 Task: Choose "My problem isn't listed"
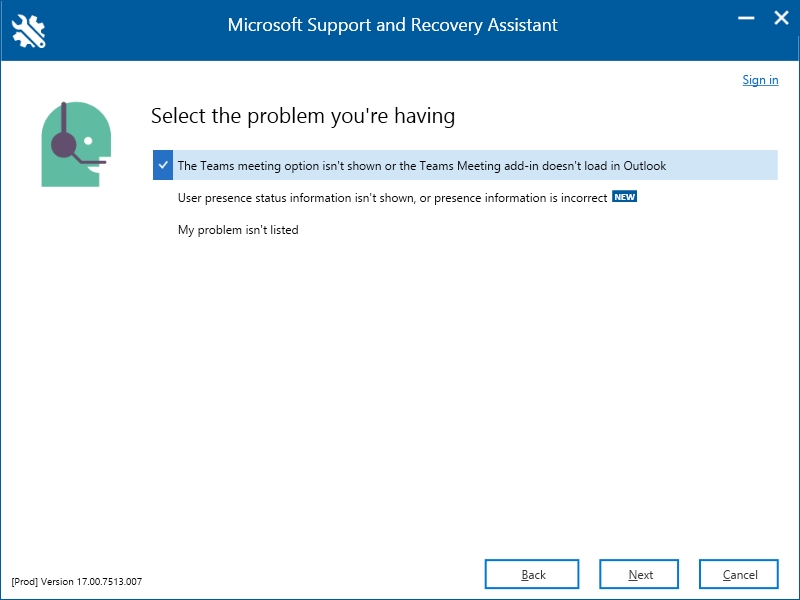coord(238,230)
